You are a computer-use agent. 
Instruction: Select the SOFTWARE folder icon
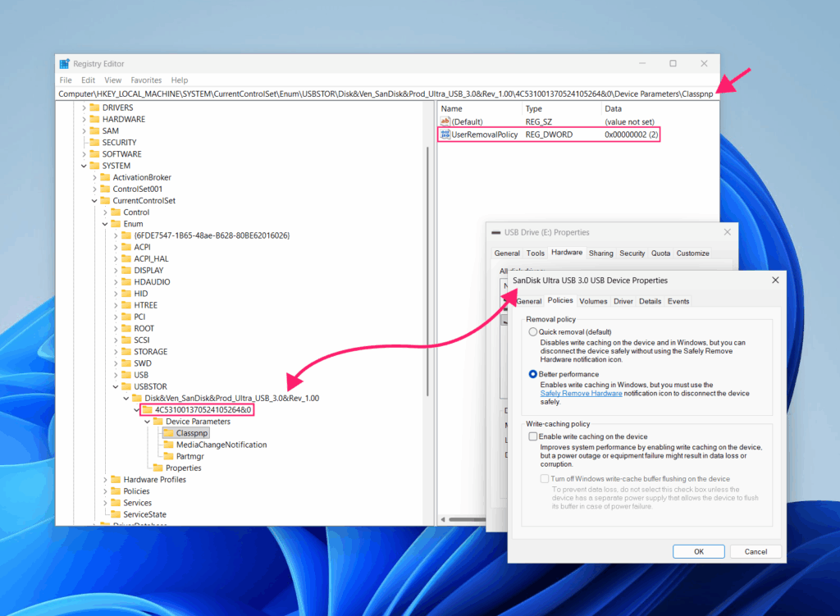(x=95, y=153)
